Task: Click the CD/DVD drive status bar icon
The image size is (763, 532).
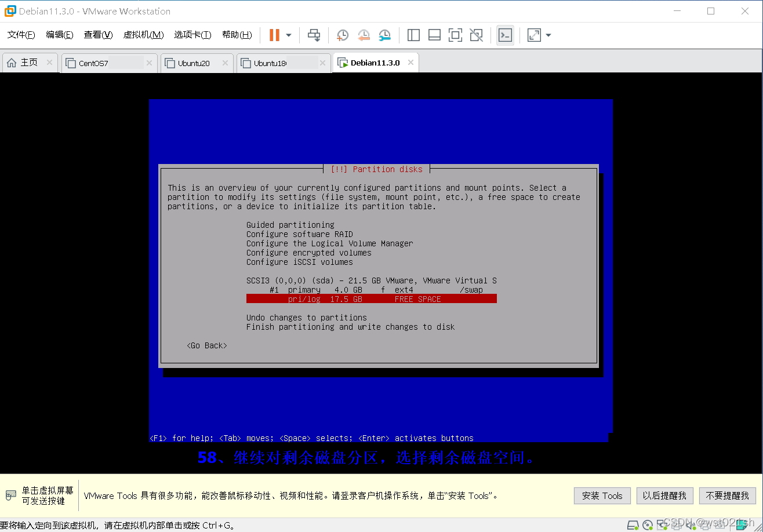Action: click(648, 525)
